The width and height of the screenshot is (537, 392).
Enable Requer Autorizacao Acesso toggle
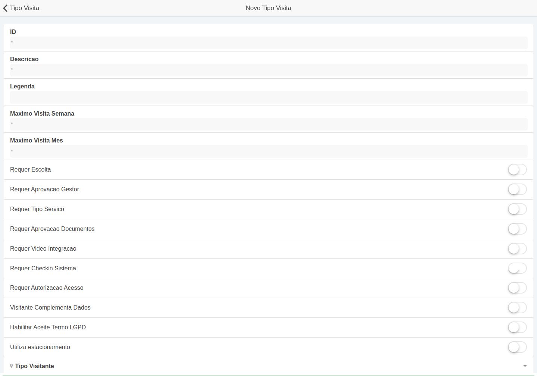click(517, 288)
